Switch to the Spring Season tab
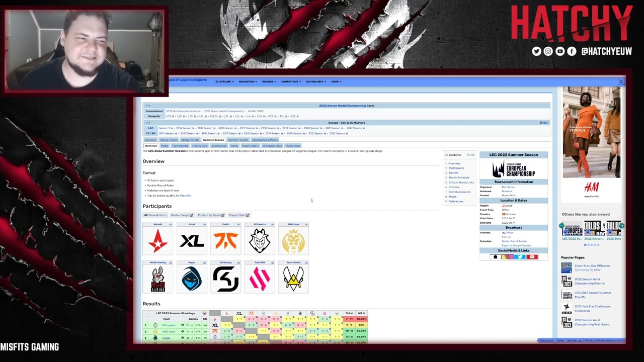 coord(169,140)
